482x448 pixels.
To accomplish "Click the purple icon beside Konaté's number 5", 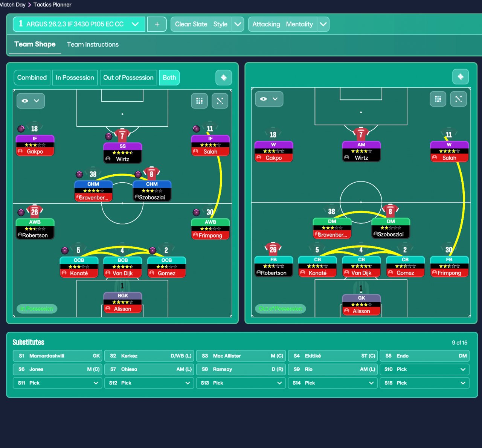I will point(65,250).
